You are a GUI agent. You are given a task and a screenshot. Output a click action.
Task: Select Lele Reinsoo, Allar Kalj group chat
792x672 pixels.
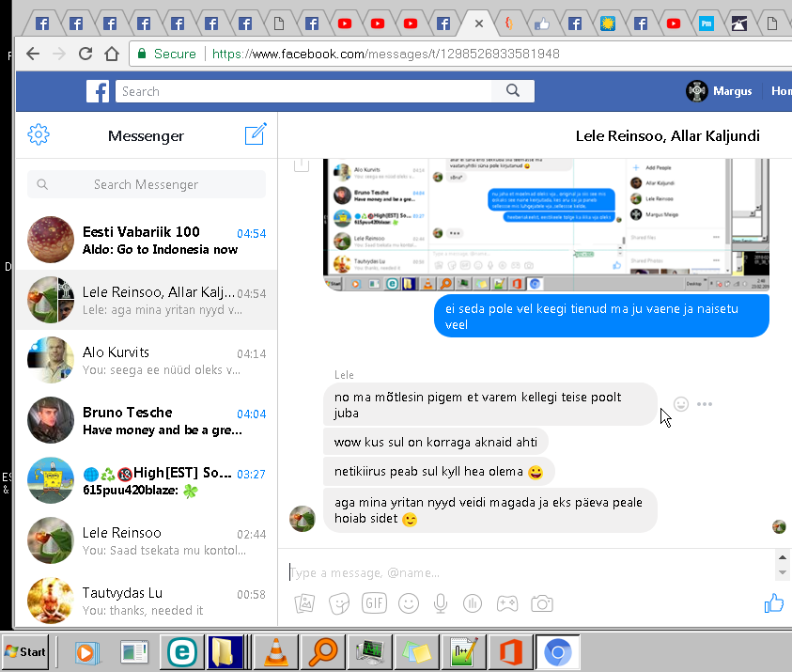(147, 300)
